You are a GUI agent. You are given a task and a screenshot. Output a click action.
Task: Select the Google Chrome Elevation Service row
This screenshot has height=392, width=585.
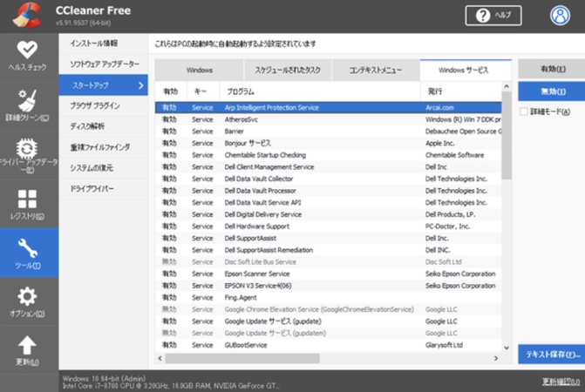pyautogui.click(x=329, y=309)
